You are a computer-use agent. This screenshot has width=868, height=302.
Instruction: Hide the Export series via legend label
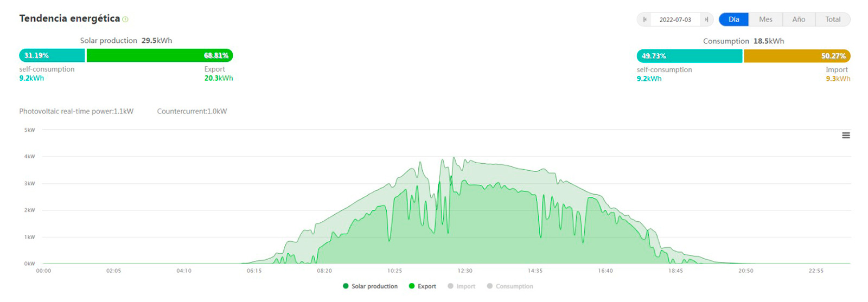coord(426,286)
